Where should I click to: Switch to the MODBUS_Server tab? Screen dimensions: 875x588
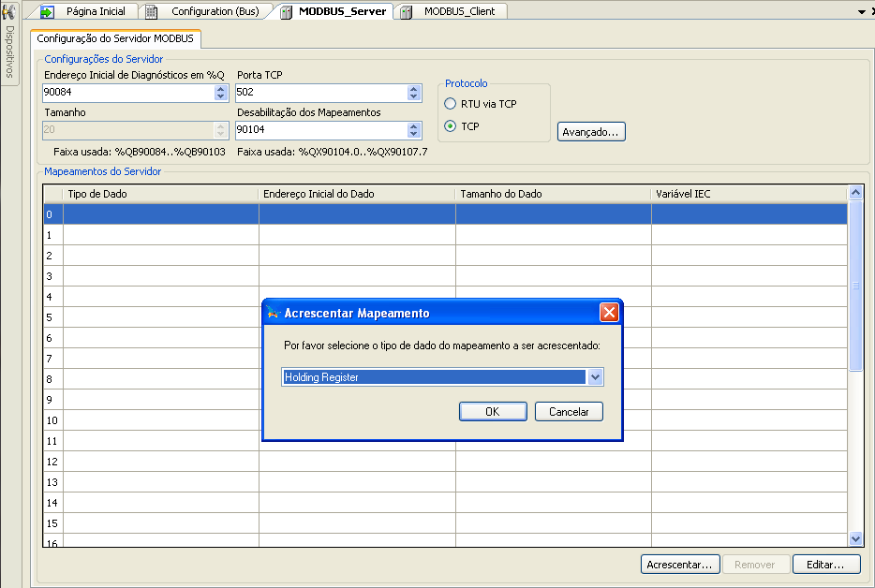tap(341, 11)
